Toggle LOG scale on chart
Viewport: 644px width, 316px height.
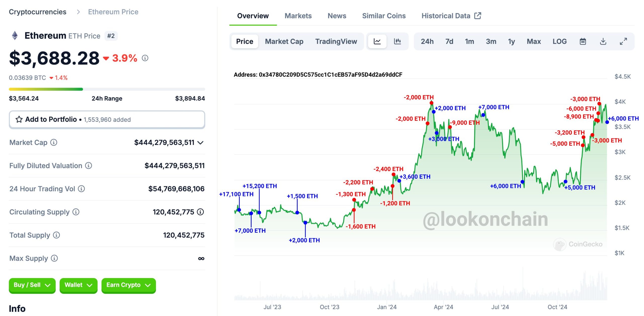point(559,41)
